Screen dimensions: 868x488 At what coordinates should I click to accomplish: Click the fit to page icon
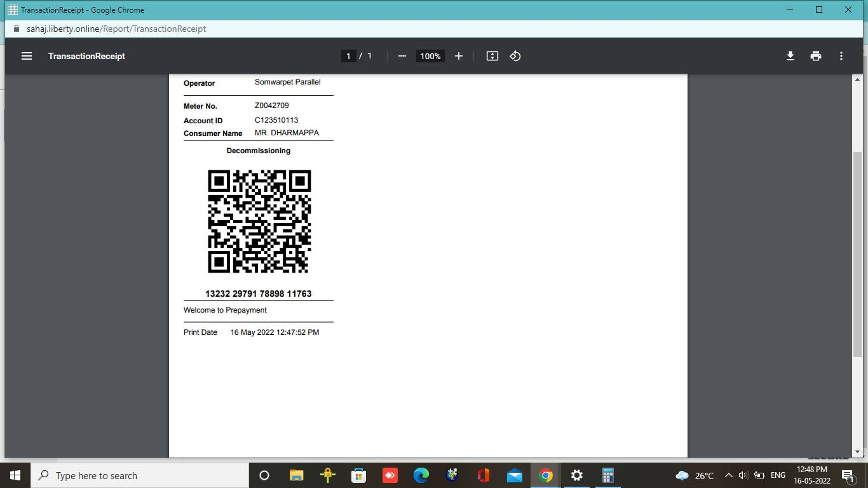pyautogui.click(x=492, y=56)
